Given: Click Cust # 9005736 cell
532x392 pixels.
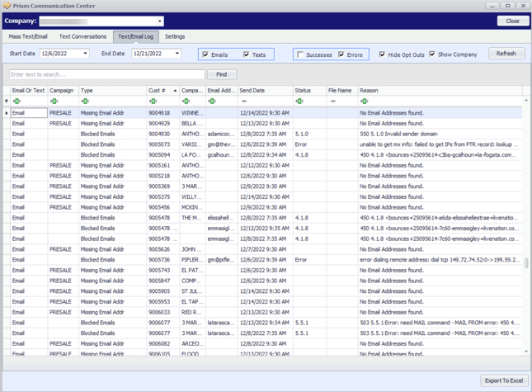Looking at the screenshot, I should (x=162, y=260).
